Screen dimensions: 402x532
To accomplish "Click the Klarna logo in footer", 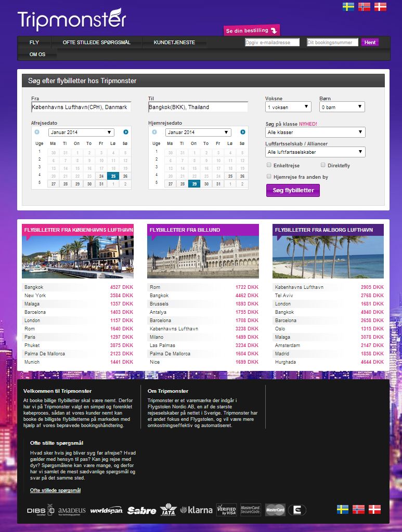I will (x=196, y=510).
